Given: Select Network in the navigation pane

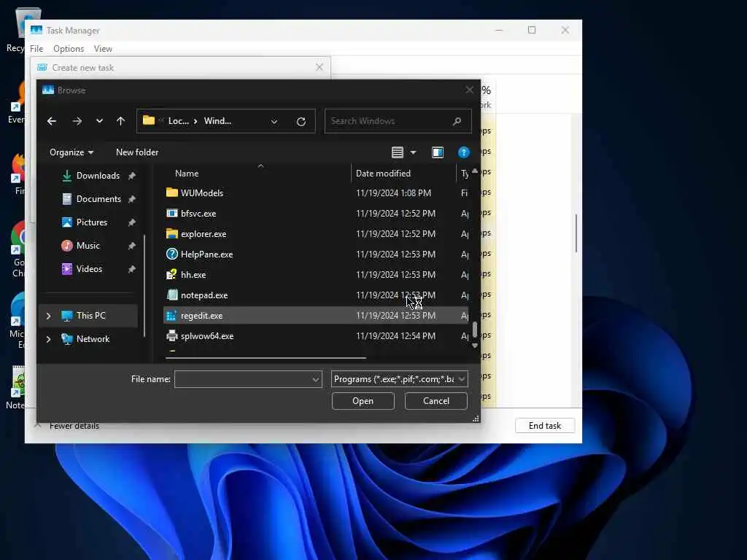Looking at the screenshot, I should pos(93,339).
